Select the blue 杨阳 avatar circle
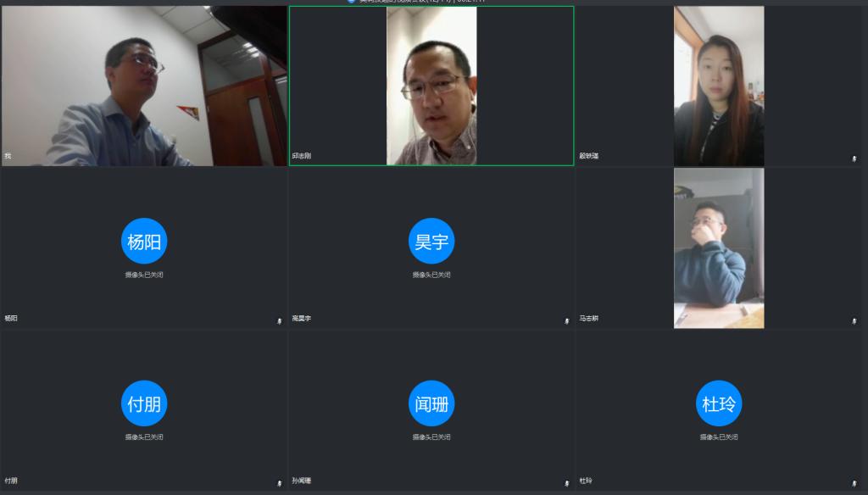This screenshot has width=868, height=495. tap(144, 241)
